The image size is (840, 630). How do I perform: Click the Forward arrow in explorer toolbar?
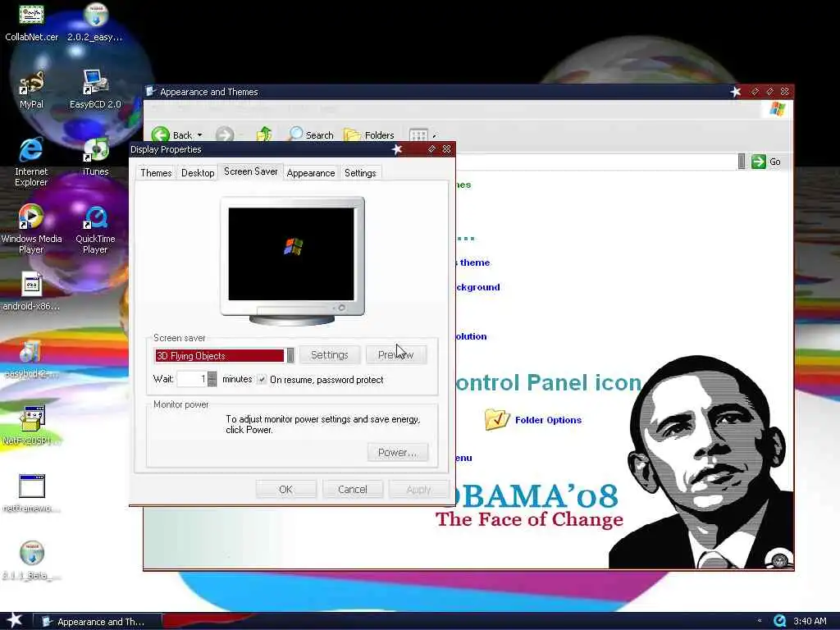tap(225, 135)
